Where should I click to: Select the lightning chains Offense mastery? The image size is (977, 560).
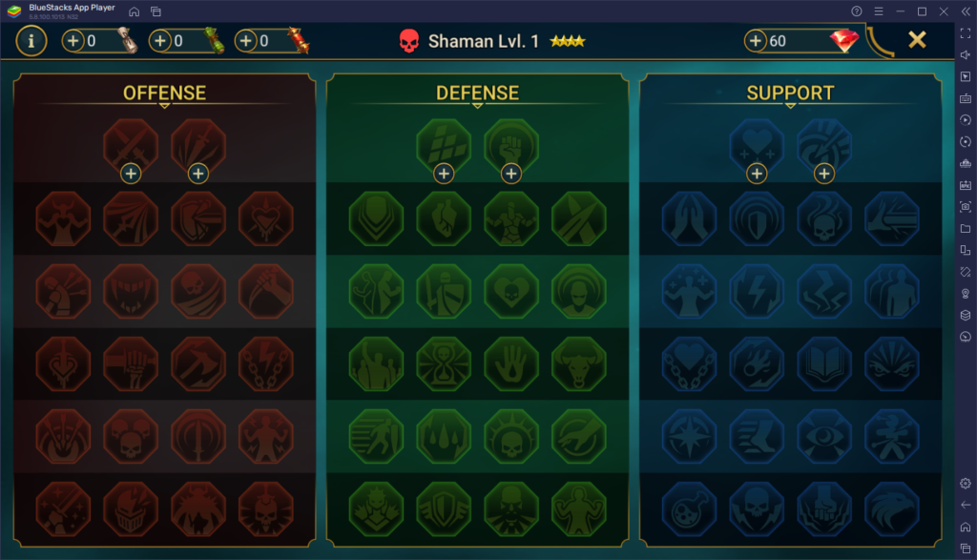(x=266, y=363)
